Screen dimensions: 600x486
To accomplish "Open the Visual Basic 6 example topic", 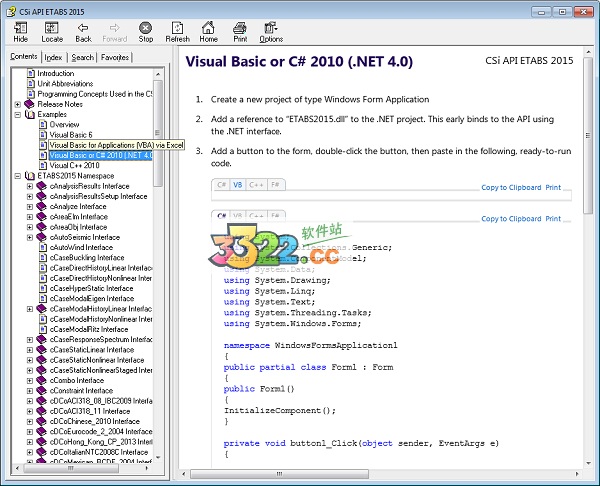I will 72,135.
